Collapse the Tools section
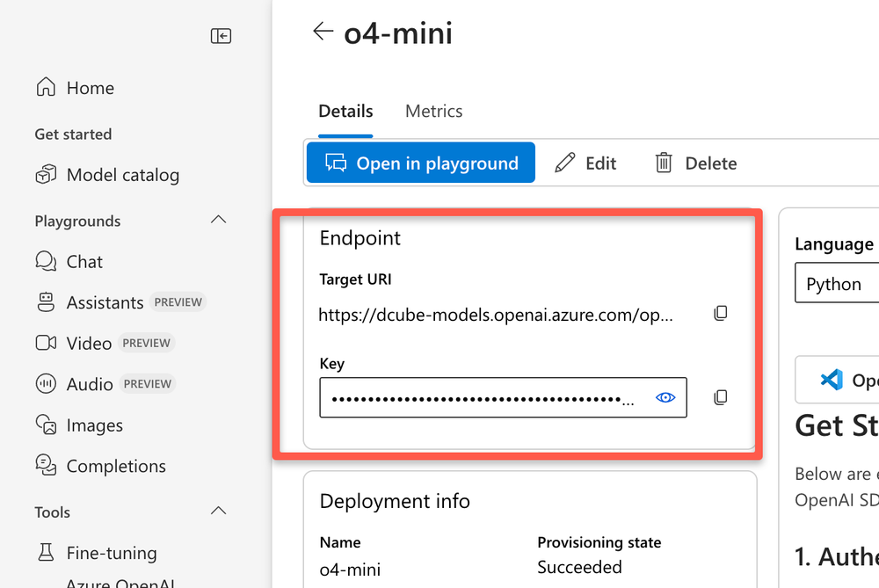 (218, 511)
